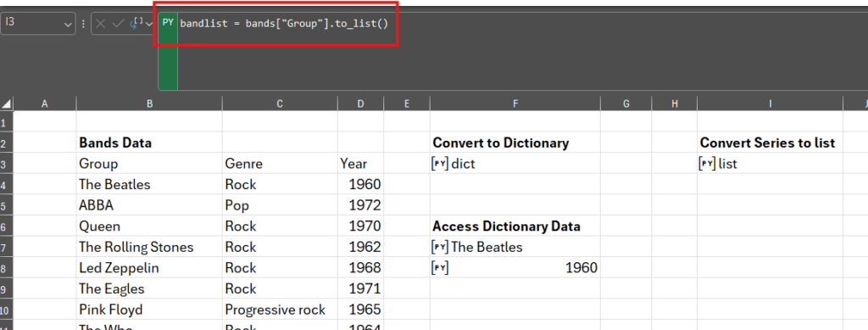Select column B header
Image resolution: width=868 pixels, height=330 pixels.
(149, 103)
